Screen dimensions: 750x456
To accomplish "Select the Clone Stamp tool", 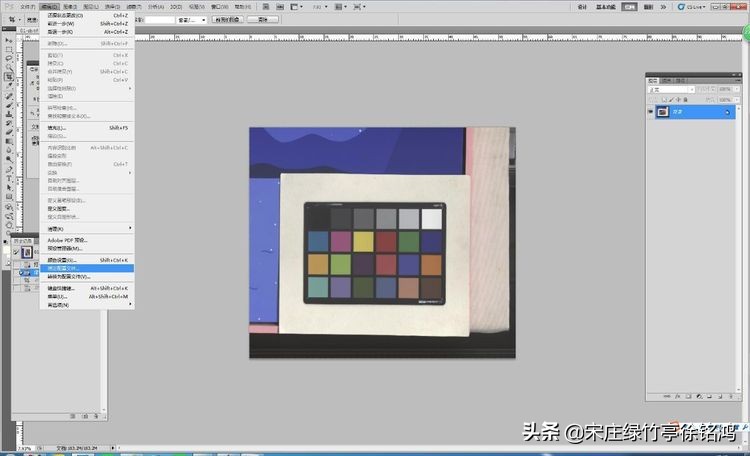I will coord(9,114).
